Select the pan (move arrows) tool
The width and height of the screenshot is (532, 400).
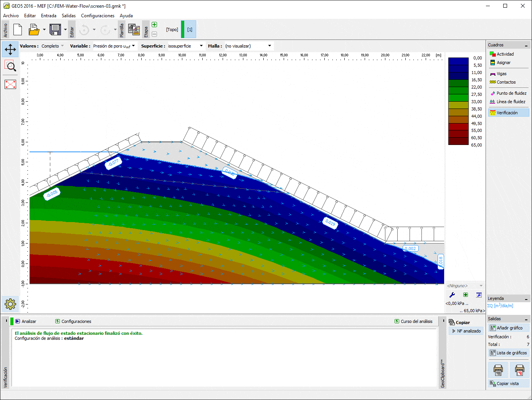pos(10,49)
